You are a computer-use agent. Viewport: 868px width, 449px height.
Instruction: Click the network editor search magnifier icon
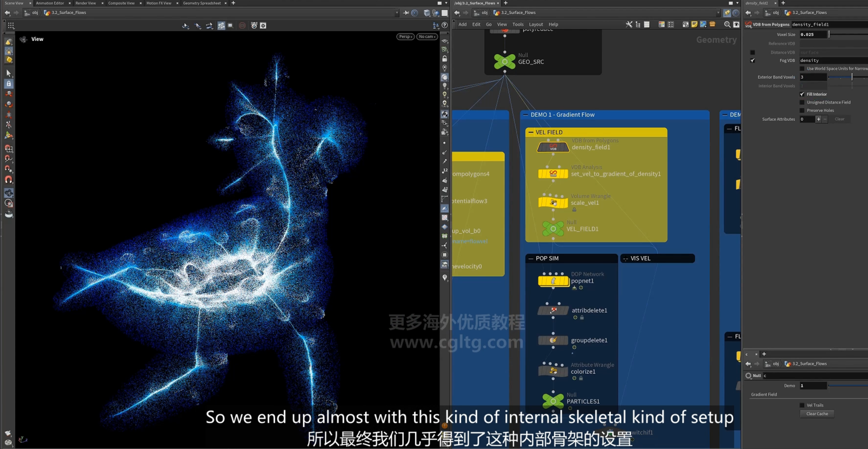[x=727, y=24]
